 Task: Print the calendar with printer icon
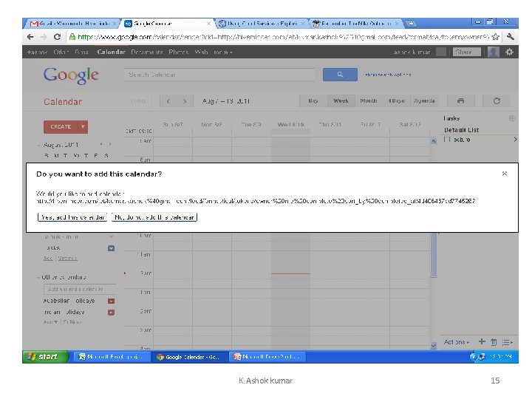point(460,100)
